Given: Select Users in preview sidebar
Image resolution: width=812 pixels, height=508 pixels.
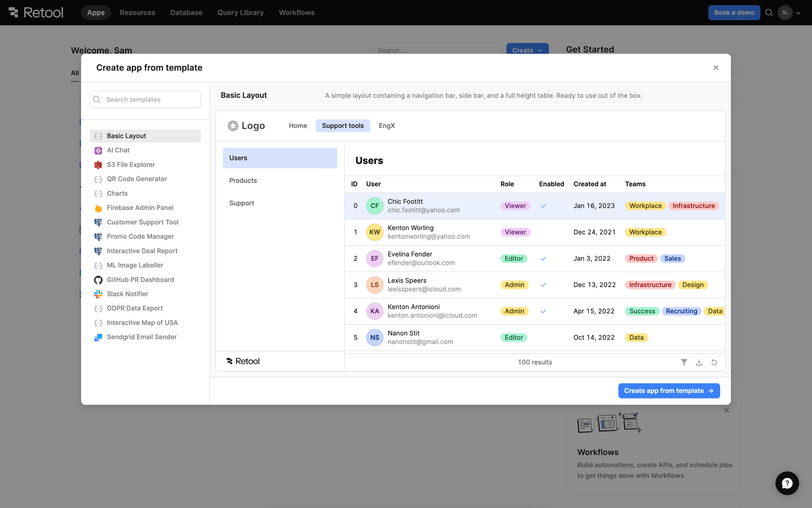Looking at the screenshot, I should 280,158.
